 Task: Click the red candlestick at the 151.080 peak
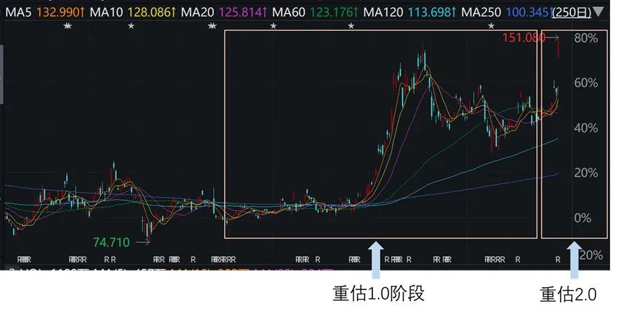pos(558,47)
